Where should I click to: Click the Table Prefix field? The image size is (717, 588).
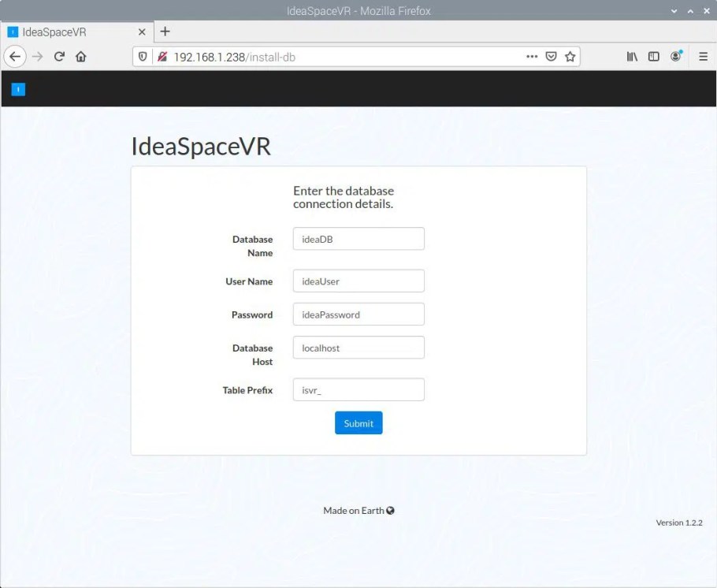pos(358,390)
